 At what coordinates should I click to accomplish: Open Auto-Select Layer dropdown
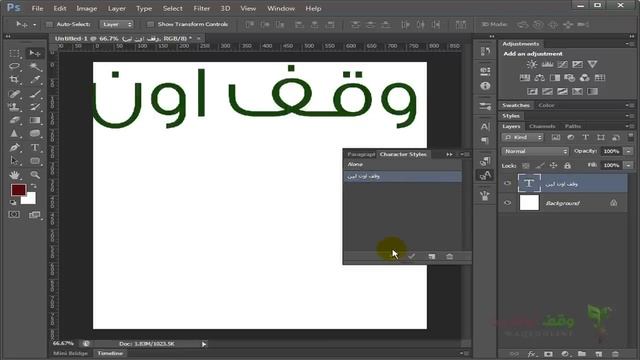(117, 24)
